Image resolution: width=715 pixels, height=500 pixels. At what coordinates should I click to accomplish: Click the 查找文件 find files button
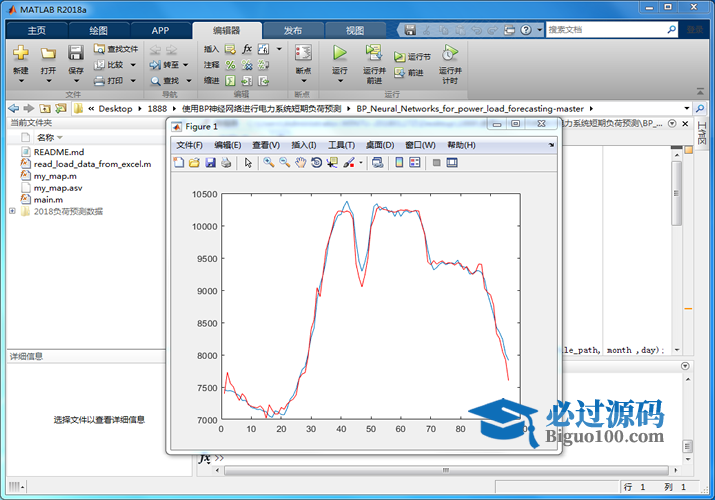click(x=116, y=49)
